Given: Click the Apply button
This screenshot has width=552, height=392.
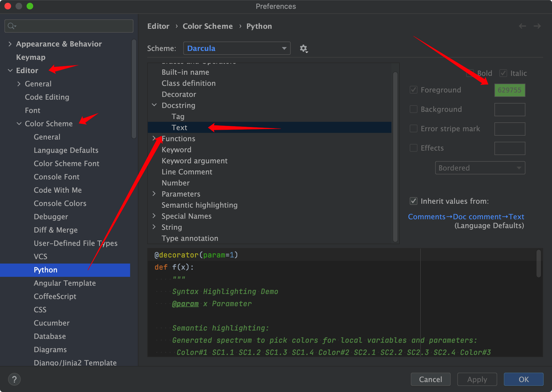Looking at the screenshot, I should pyautogui.click(x=477, y=379).
